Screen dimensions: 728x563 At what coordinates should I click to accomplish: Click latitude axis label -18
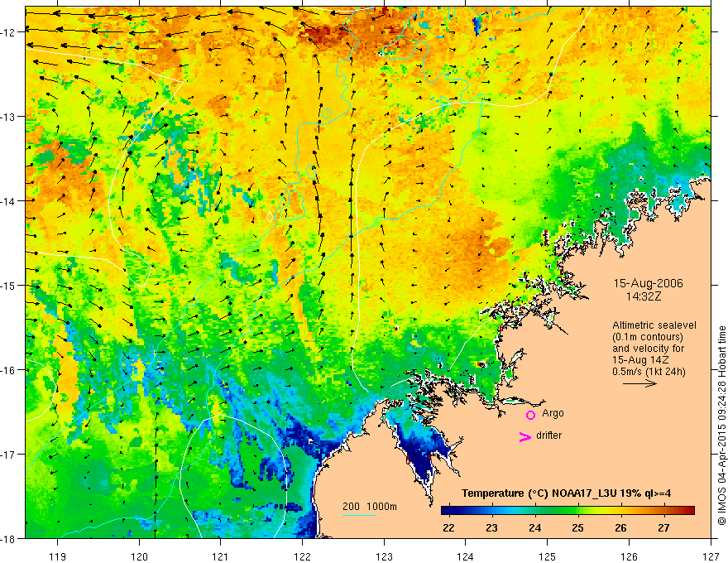click(8, 538)
